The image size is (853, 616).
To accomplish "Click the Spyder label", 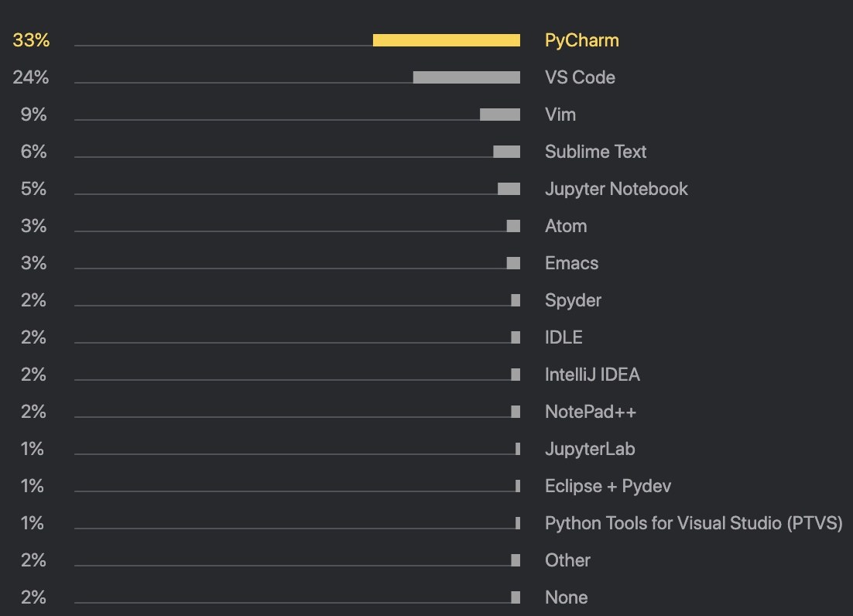I will [573, 300].
